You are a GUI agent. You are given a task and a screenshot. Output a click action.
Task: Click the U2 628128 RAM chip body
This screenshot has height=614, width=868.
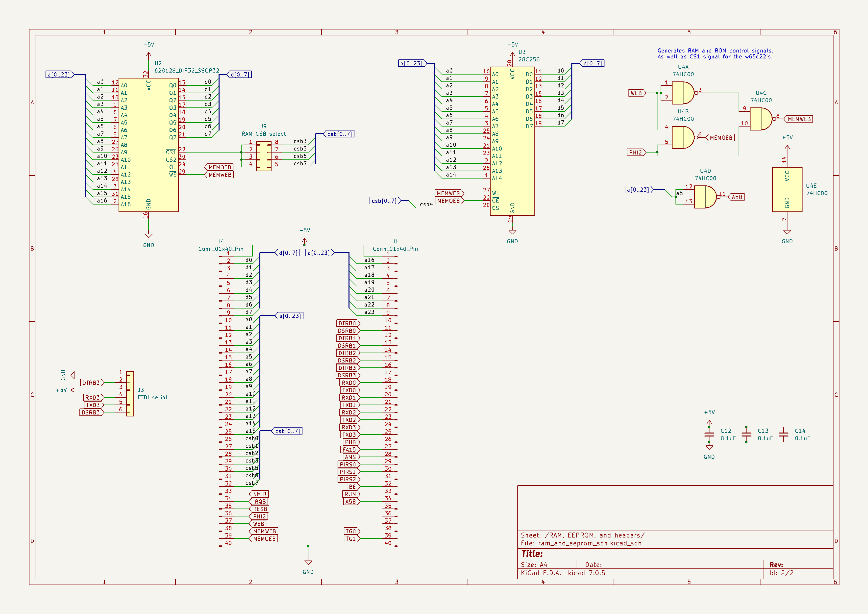(x=148, y=146)
